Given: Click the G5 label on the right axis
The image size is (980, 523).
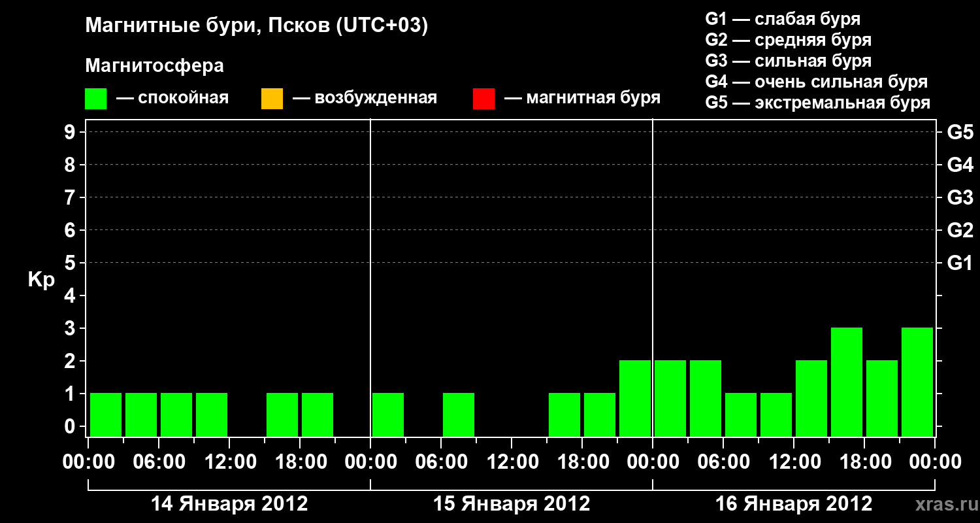Looking at the screenshot, I should tap(960, 132).
